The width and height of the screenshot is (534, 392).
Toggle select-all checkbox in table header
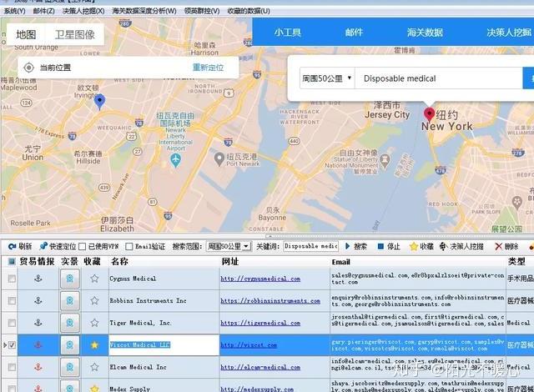pyautogui.click(x=12, y=261)
